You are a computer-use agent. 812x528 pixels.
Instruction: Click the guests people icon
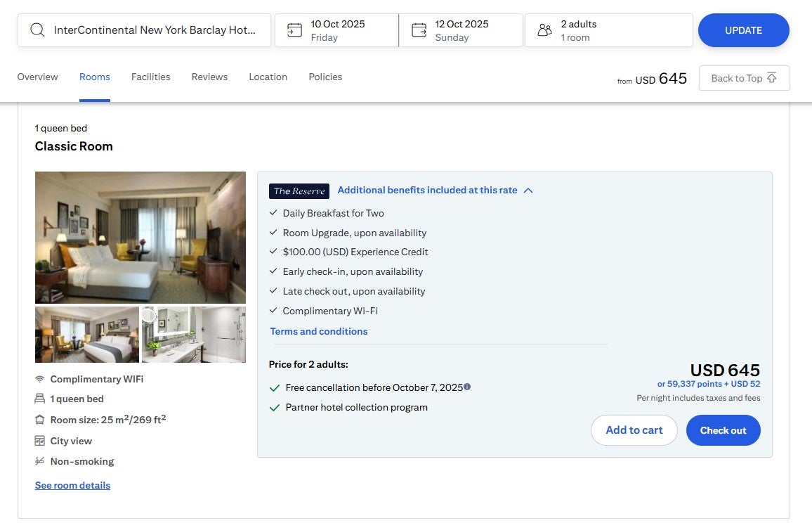coord(545,30)
